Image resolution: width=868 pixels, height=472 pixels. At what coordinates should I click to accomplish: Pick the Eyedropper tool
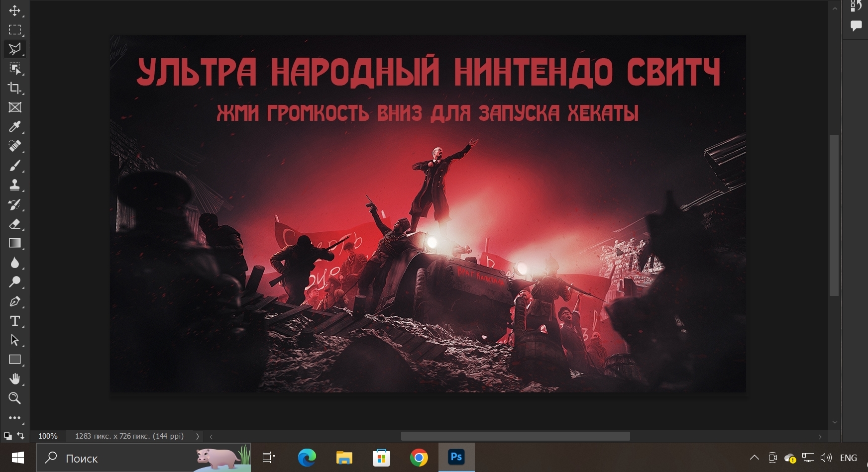[x=14, y=127]
